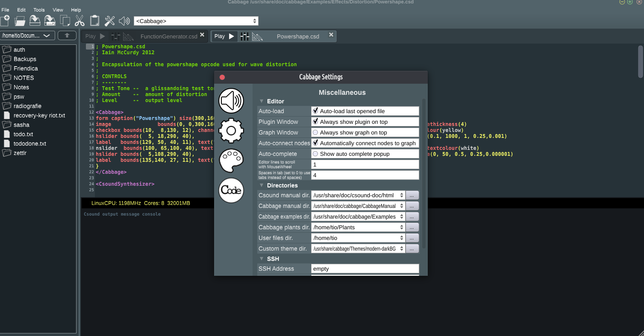The image size is (644, 336).
Task: Switch to the FunctionGenerator.csd tab
Action: point(168,36)
